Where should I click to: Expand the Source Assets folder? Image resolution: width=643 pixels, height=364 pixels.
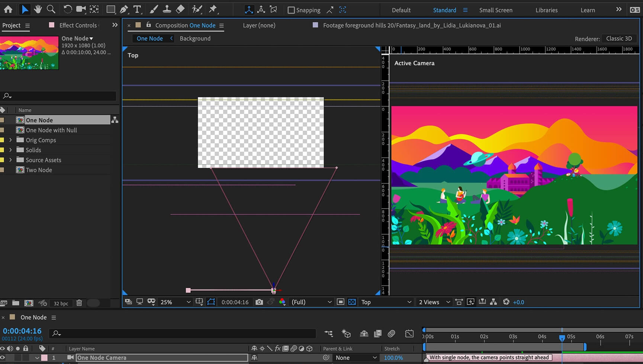[x=10, y=160]
